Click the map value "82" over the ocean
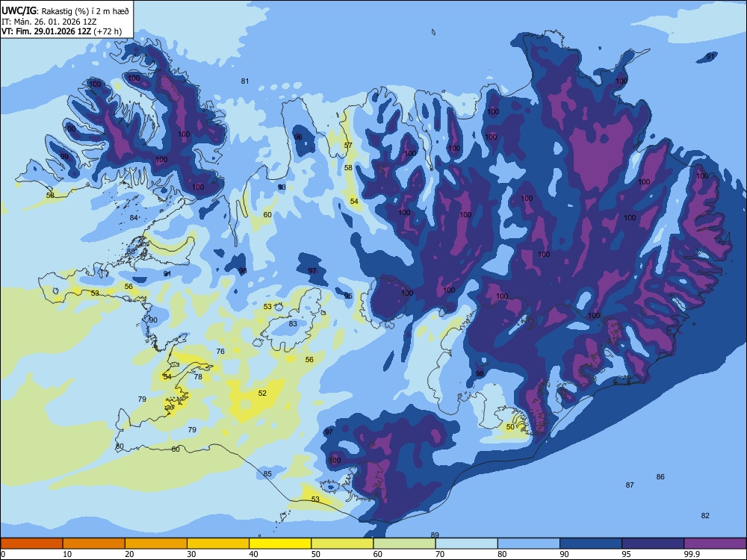This screenshot has width=747, height=560. (706, 516)
